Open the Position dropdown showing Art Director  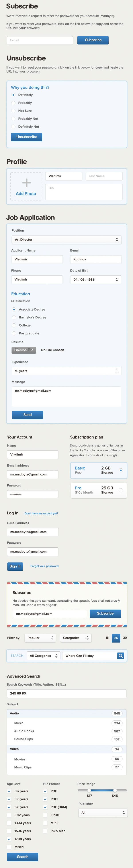tap(66, 240)
